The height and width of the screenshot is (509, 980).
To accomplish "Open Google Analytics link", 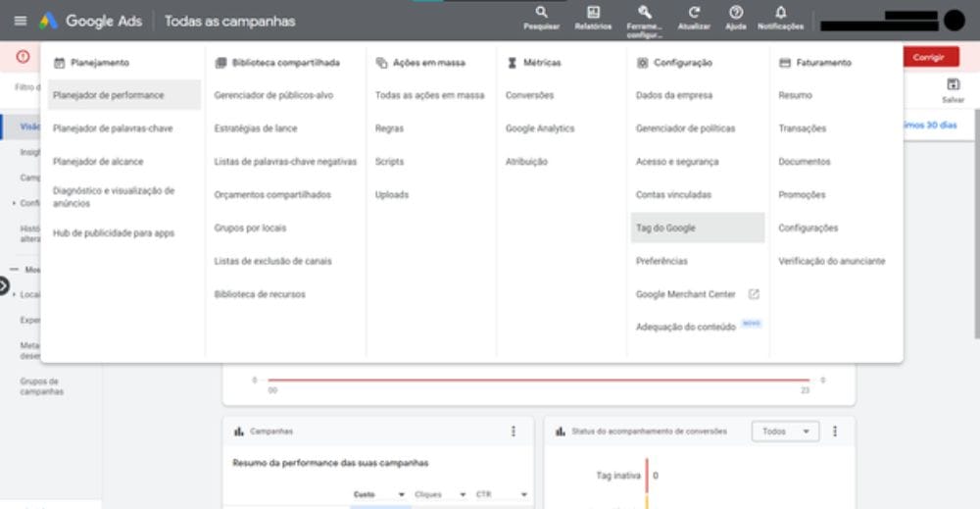I will pos(540,128).
